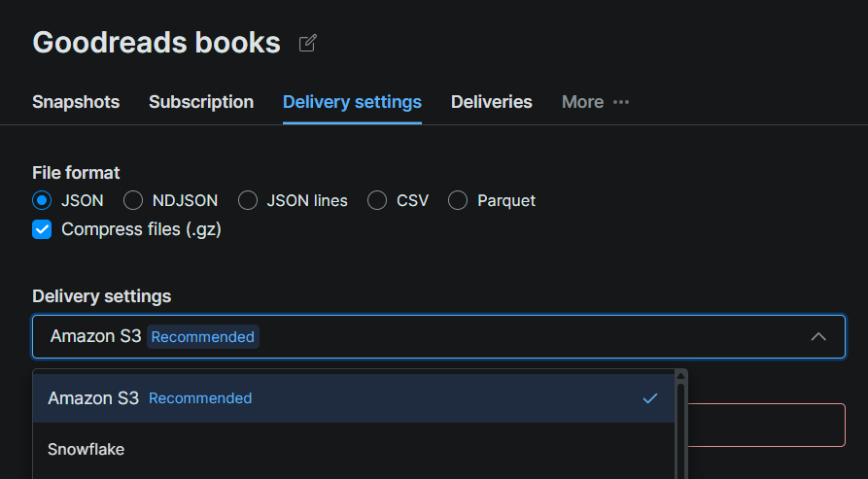Edit the Goodreads books title pencil icon
868x479 pixels.
(x=308, y=43)
